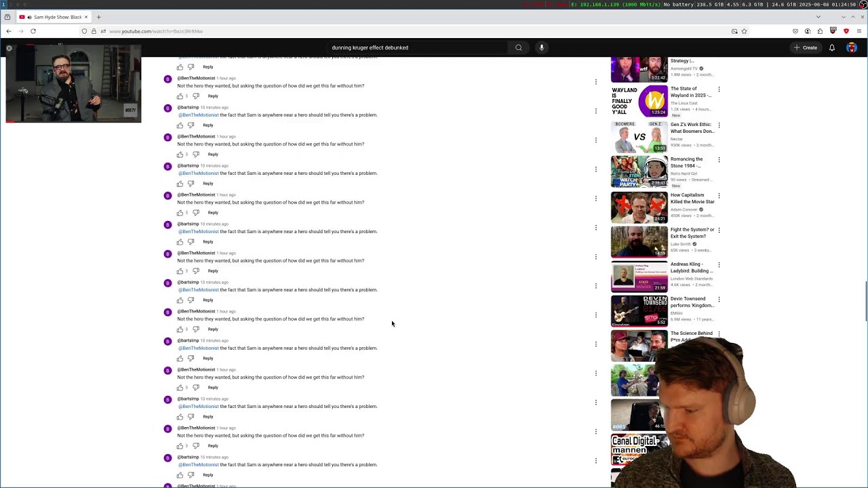Reload the page in the browser

click(33, 31)
